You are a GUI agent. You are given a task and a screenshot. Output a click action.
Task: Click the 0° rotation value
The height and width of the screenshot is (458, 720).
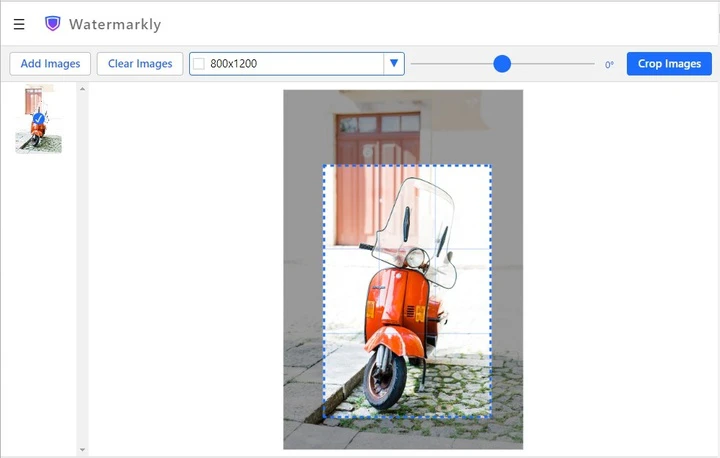tap(609, 65)
